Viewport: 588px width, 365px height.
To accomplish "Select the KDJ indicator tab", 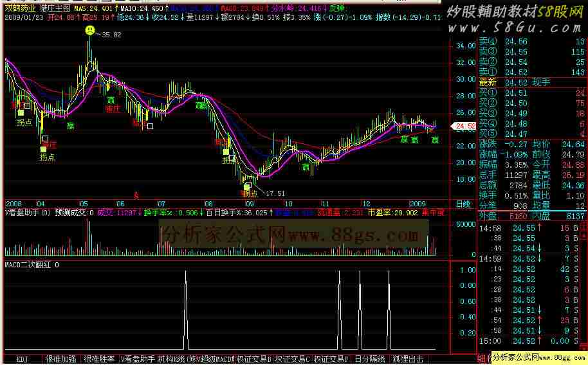I will (x=23, y=359).
